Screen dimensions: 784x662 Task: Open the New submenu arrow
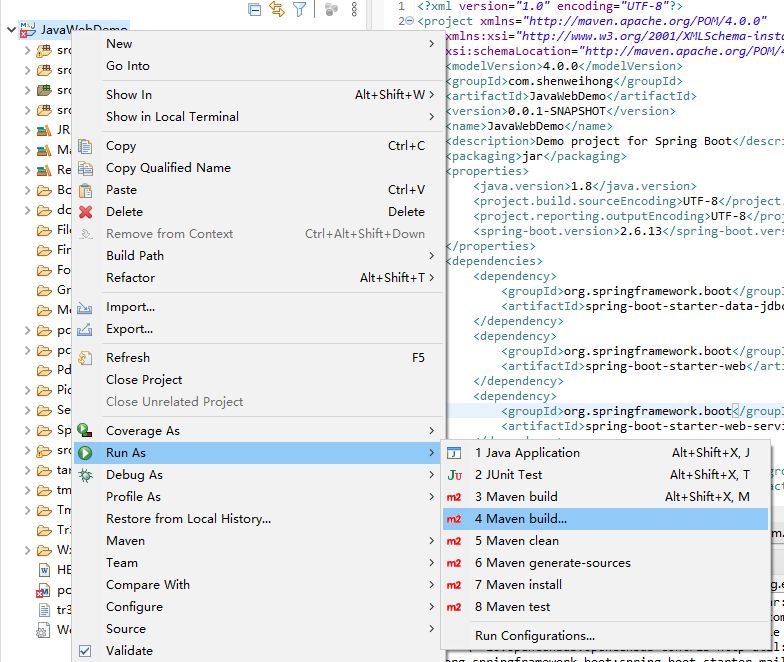(x=432, y=44)
